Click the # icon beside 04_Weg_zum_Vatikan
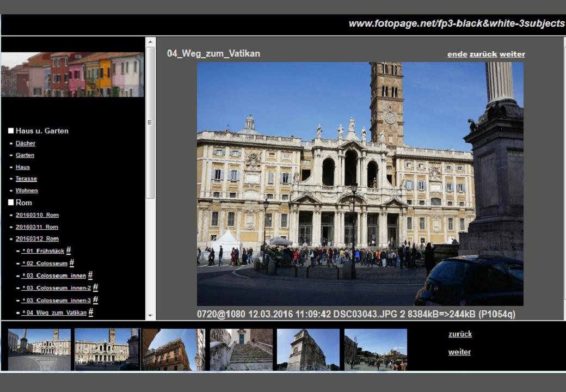The image size is (566, 392). point(90,312)
